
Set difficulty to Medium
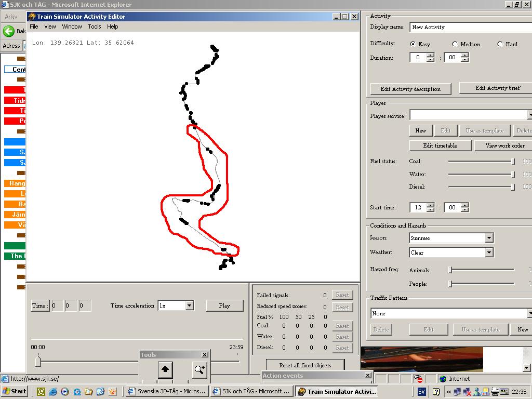(455, 44)
